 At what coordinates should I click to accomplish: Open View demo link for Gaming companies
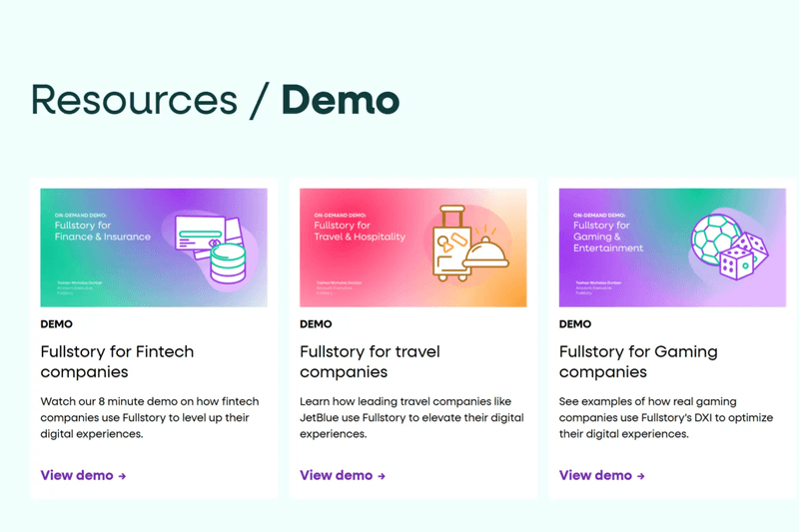pyautogui.click(x=602, y=475)
